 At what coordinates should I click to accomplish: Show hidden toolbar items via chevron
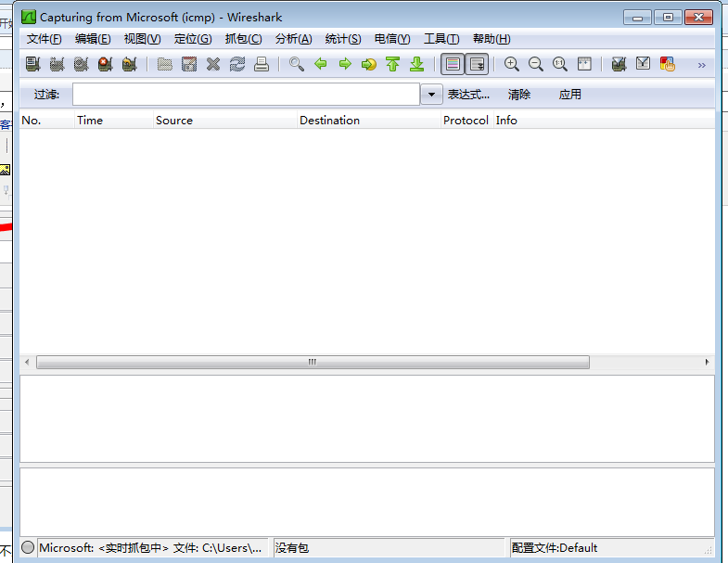[701, 65]
